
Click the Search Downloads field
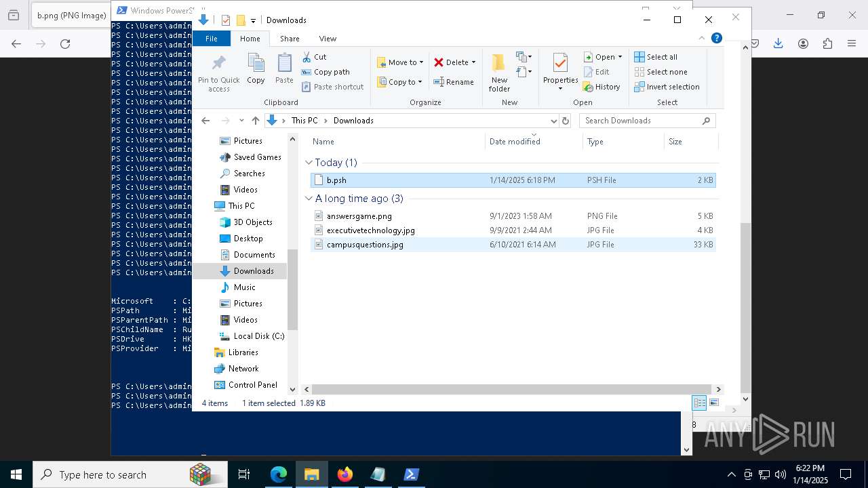point(640,121)
